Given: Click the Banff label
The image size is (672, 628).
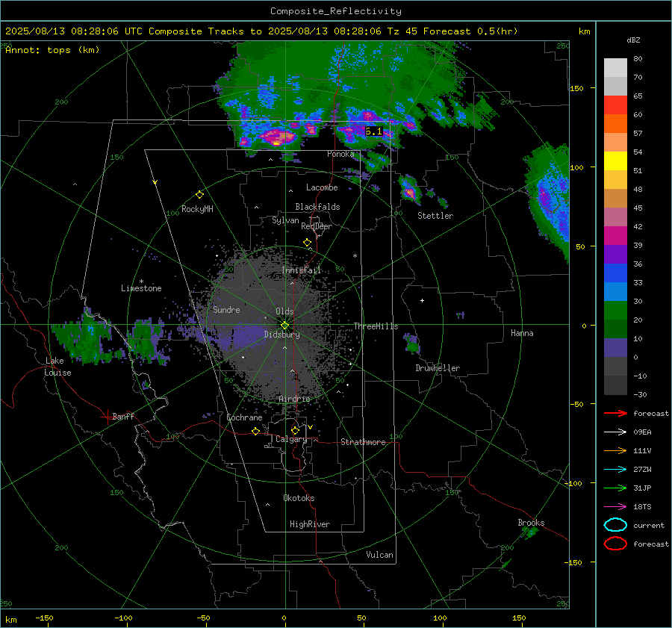Looking at the screenshot, I should click(x=123, y=416).
